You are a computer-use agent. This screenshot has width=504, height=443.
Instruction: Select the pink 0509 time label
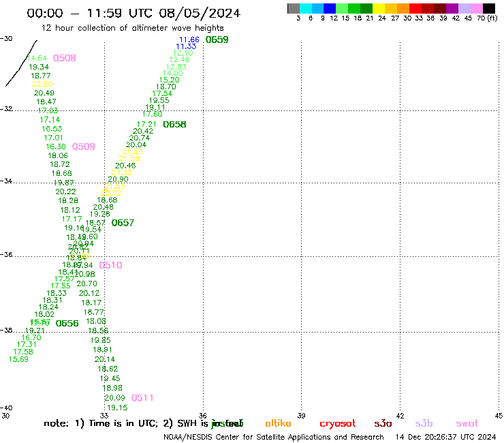(x=84, y=147)
